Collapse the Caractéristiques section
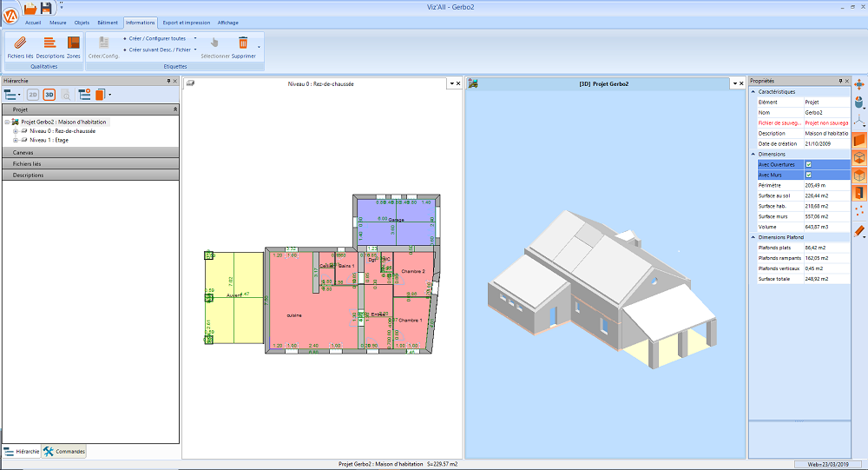The height and width of the screenshot is (470, 868). 753,92
